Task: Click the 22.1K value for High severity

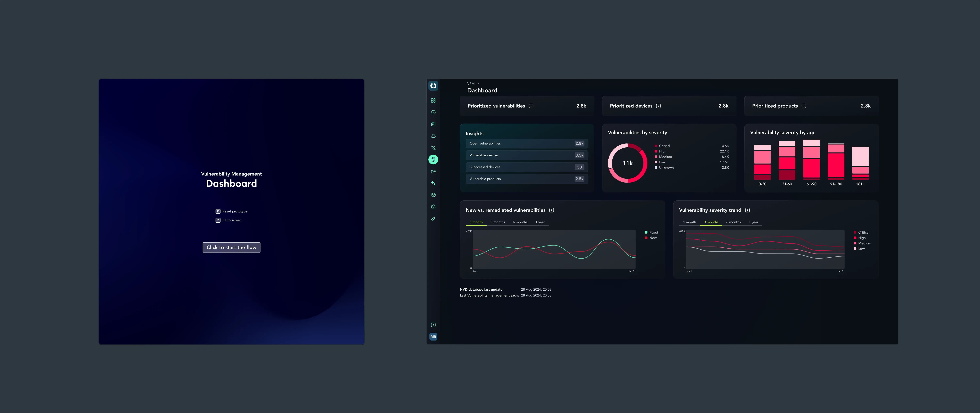Action: 724,152
